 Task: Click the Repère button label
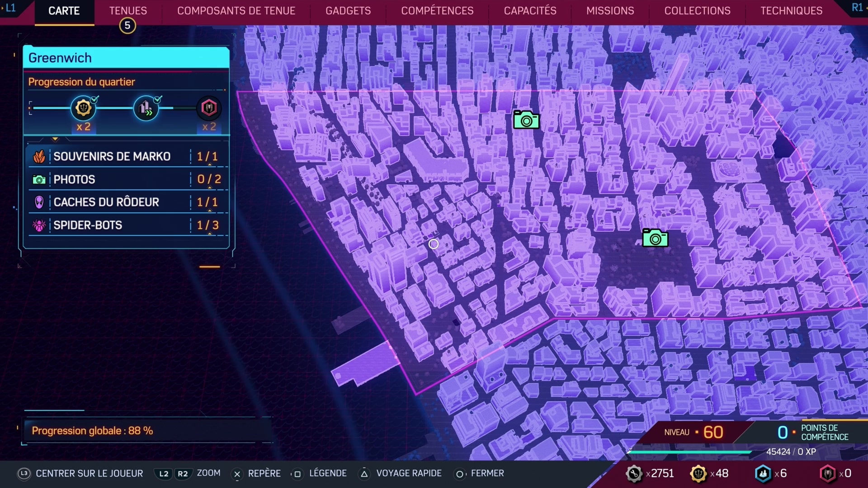tap(264, 474)
